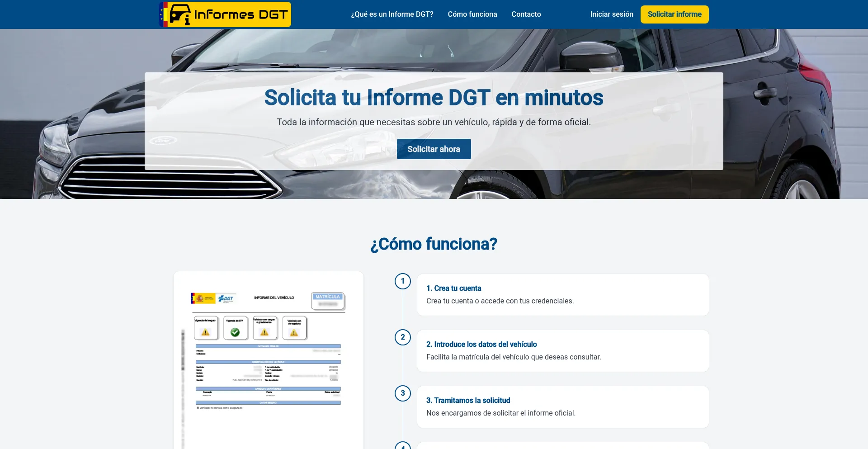
Task: Click the yellow 'Solicitar informe' button
Action: [675, 14]
